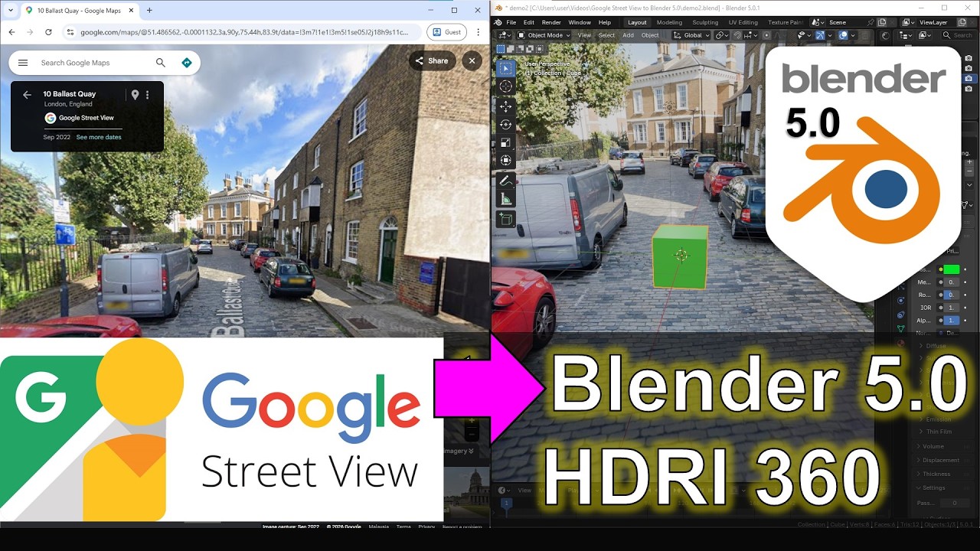Adjust the Roughness slider in material properties
Viewport: 980px width, 551px height.
click(951, 295)
